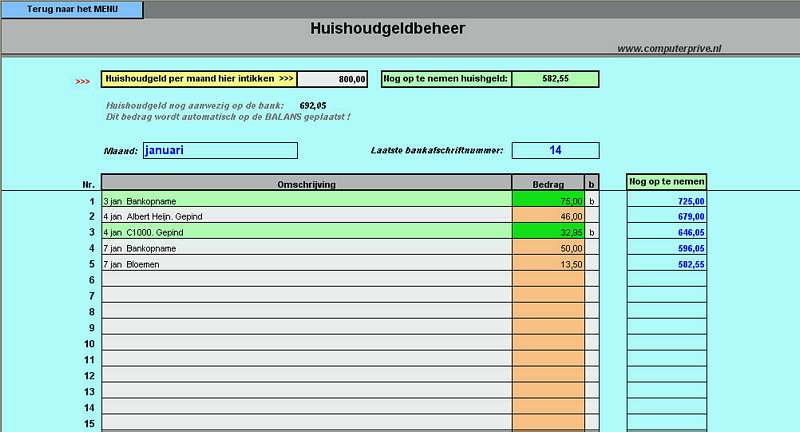Select the bank statement number field showing 14

555,151
